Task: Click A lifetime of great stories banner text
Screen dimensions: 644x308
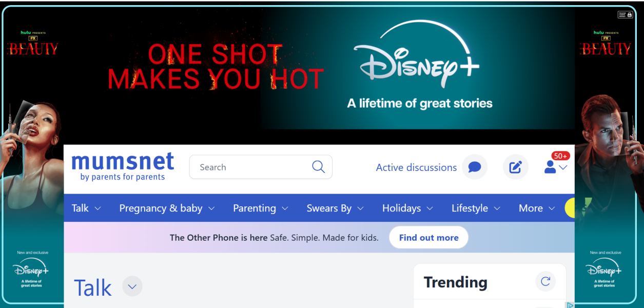Action: (420, 103)
